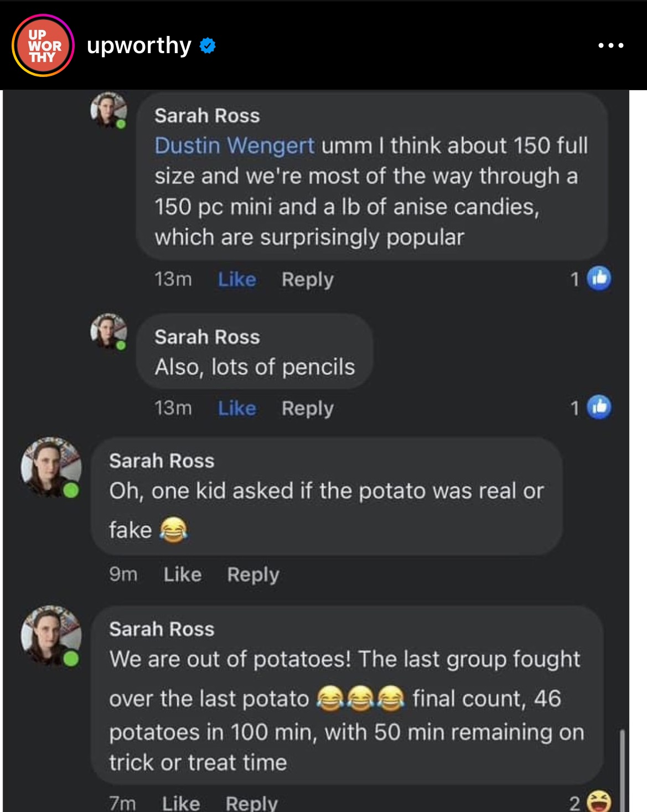Reply to the anise candies comment
Screen dimensions: 647x812
click(x=307, y=280)
